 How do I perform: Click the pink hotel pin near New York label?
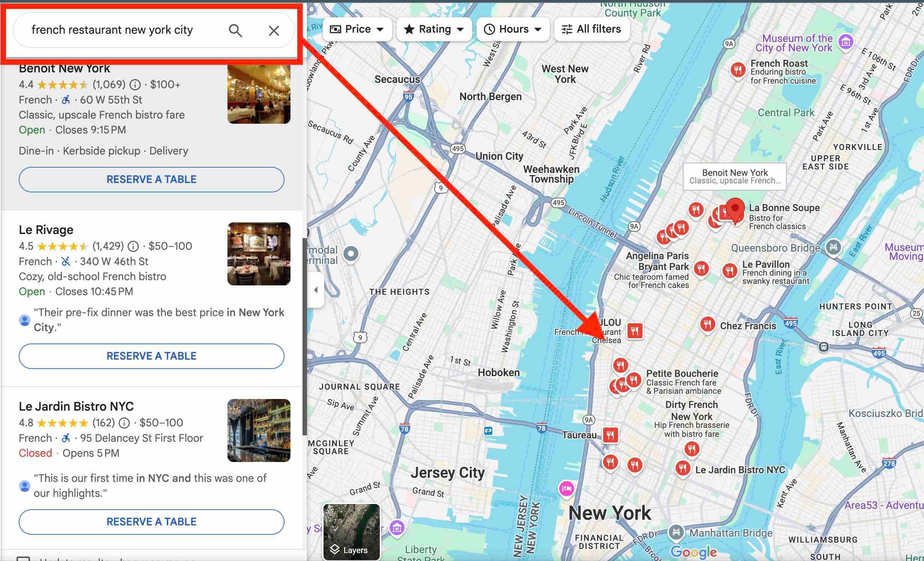566,489
